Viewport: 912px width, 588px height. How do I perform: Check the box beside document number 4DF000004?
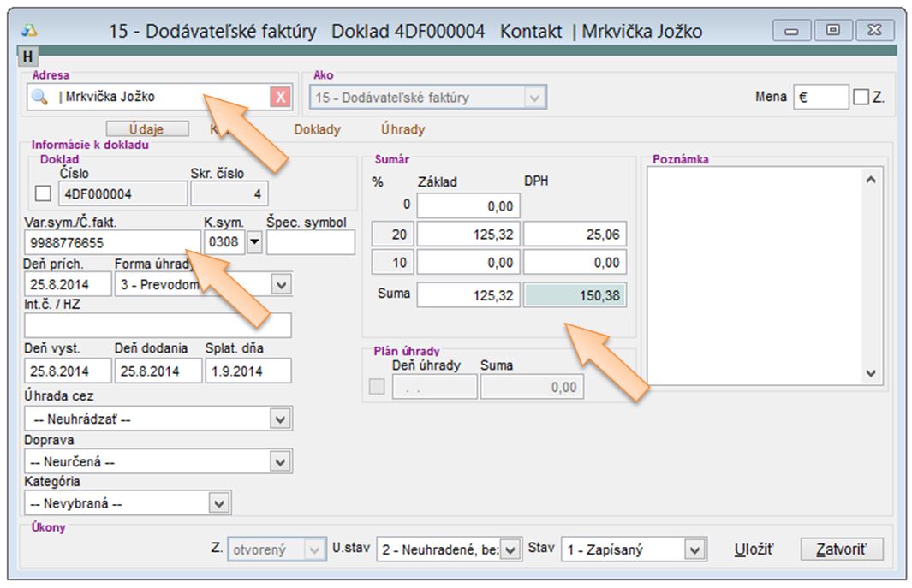(43, 194)
